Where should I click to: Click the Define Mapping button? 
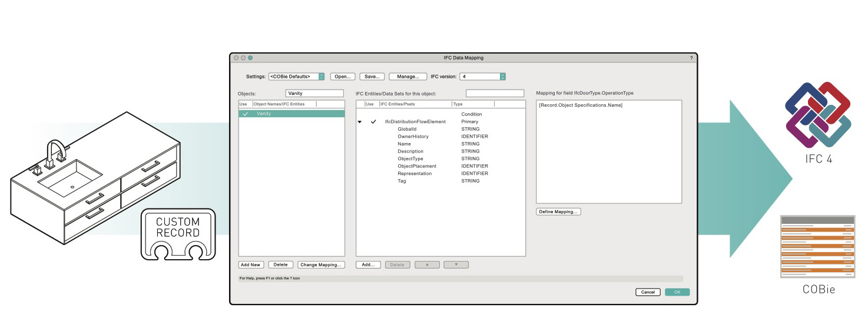(558, 212)
